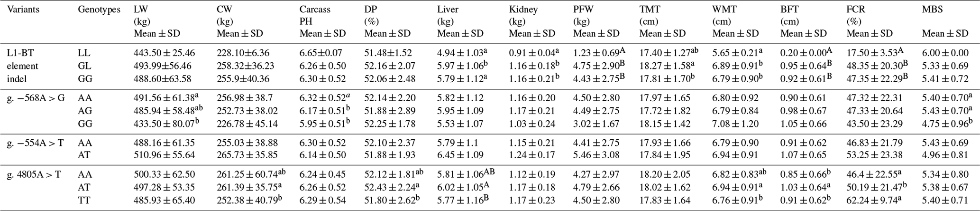The image size is (980, 211).
Task: Click the Variants column header
Action: (x=23, y=10)
